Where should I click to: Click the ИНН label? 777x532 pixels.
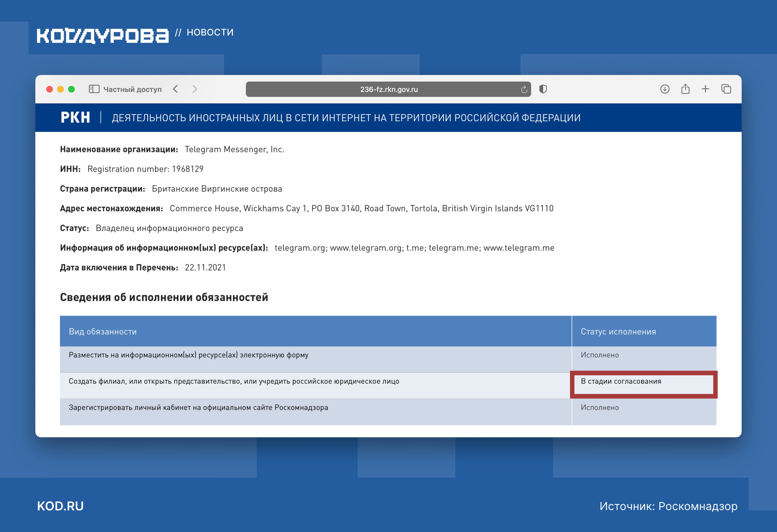70,169
